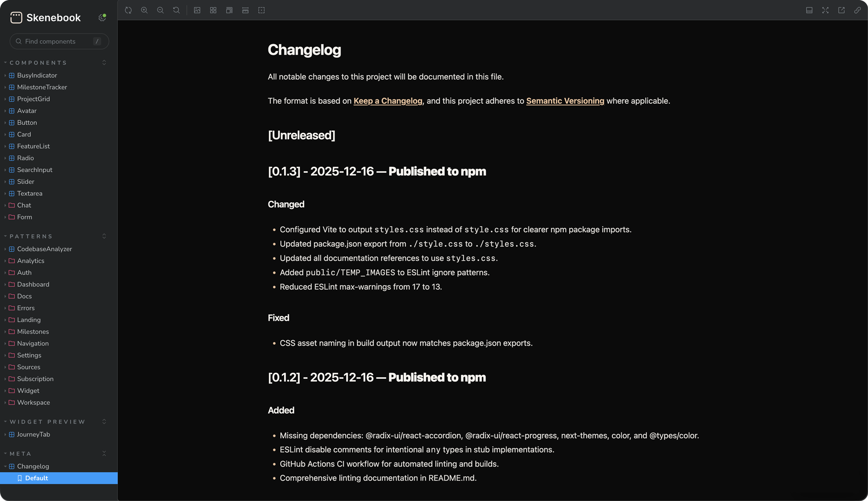This screenshot has height=501, width=868.
Task: Click the zoom out magnifier icon
Action: 160,10
